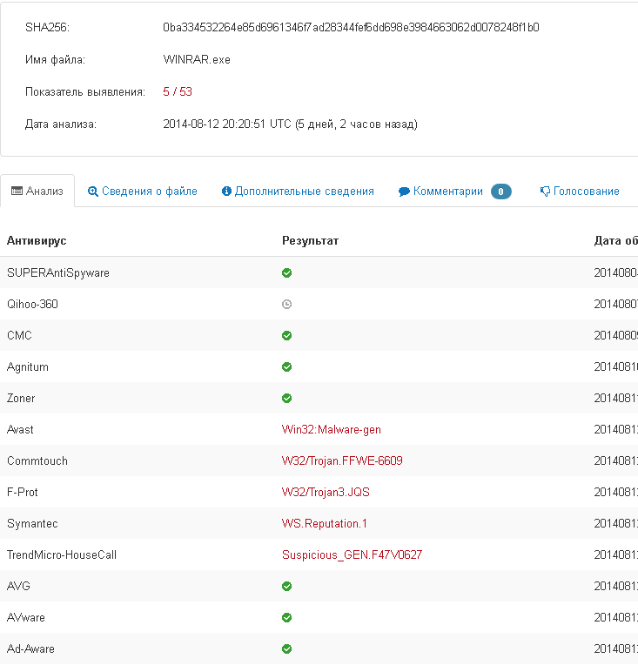Click green check icon for SUPERAntiSpyware
This screenshot has width=638, height=672.
click(286, 272)
